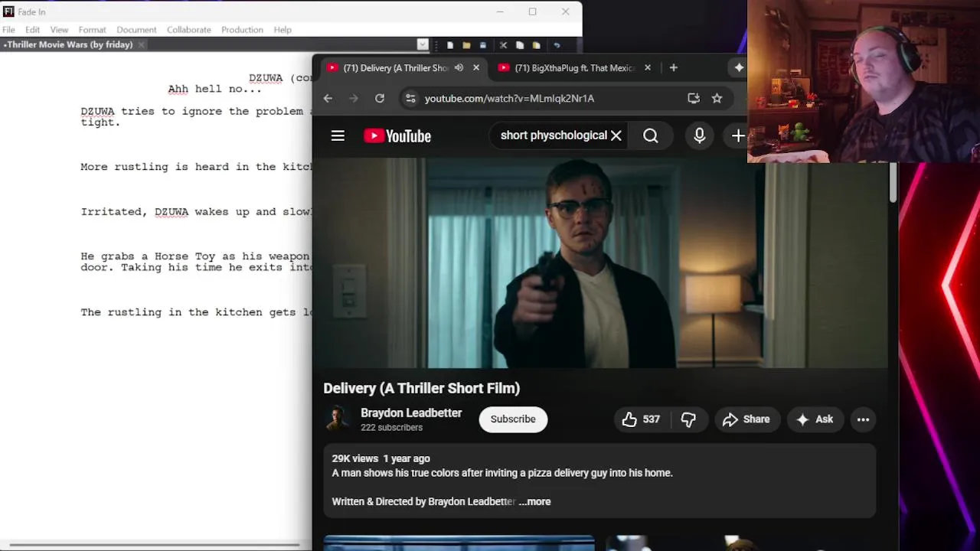The width and height of the screenshot is (980, 551).
Task: Click the New document icon in Fade In
Action: [x=450, y=45]
